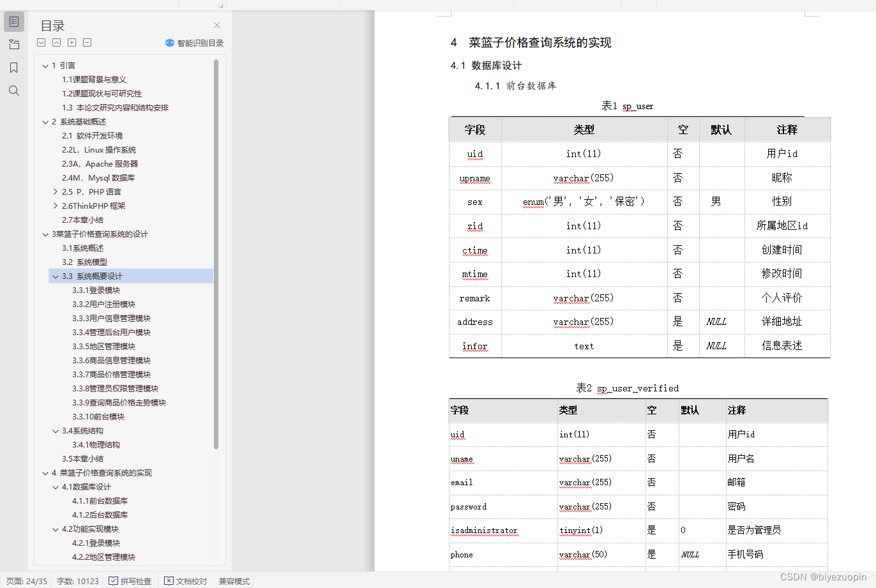
Task: Open the find and replace search icon
Action: click(x=14, y=91)
